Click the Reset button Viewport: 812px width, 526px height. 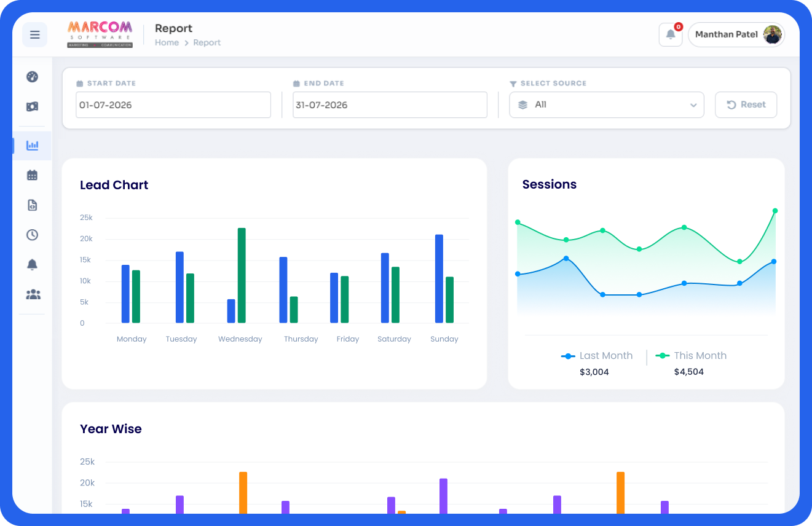[746, 105]
